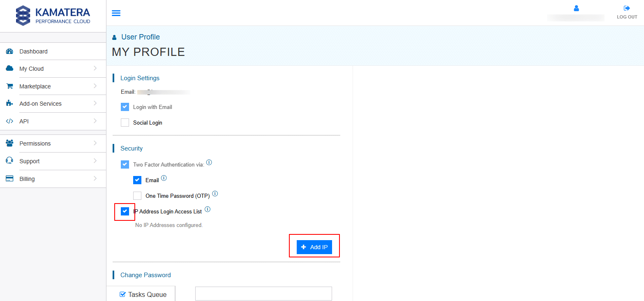Expand the Add-on Services chevron
Screen dimensions: 644x301
(x=95, y=104)
